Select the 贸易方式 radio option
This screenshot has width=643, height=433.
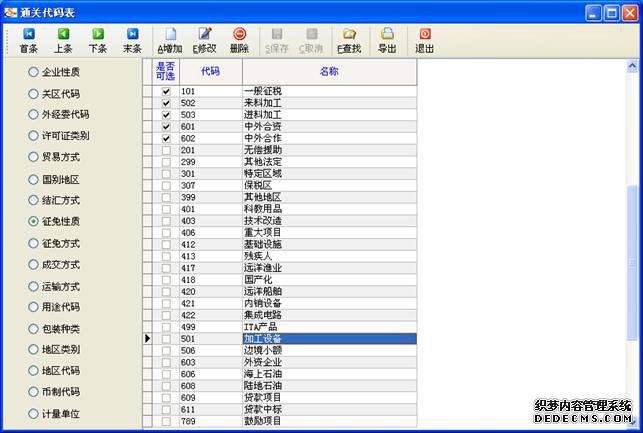(34, 157)
